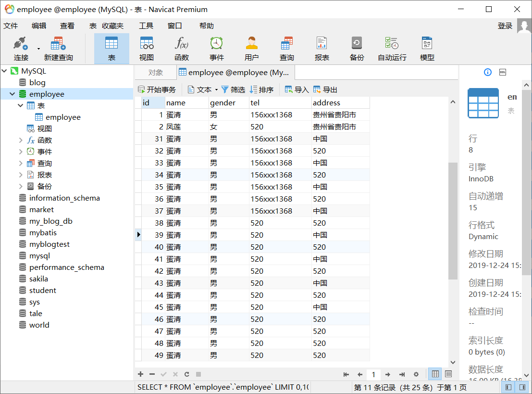The height and width of the screenshot is (394, 532).
Task: Click the 导出 export button
Action: (325, 89)
